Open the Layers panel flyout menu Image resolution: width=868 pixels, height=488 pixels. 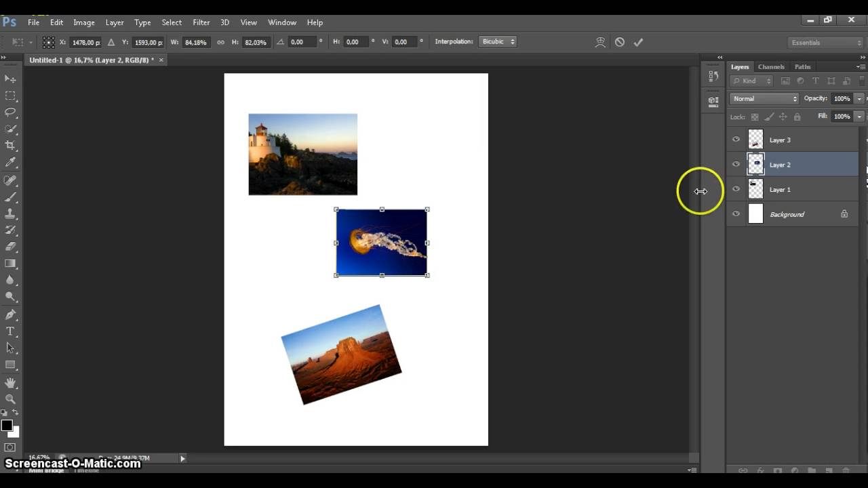(861, 66)
